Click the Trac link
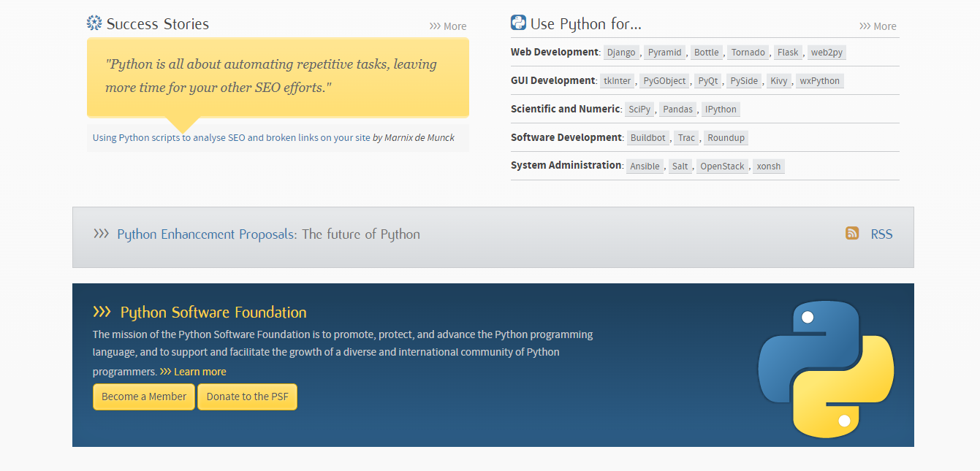This screenshot has width=980, height=471. 687,138
